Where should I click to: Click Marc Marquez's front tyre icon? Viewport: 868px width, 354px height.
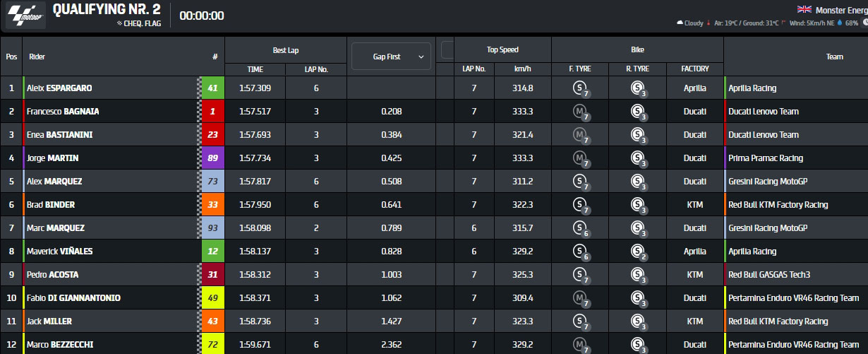pos(580,228)
